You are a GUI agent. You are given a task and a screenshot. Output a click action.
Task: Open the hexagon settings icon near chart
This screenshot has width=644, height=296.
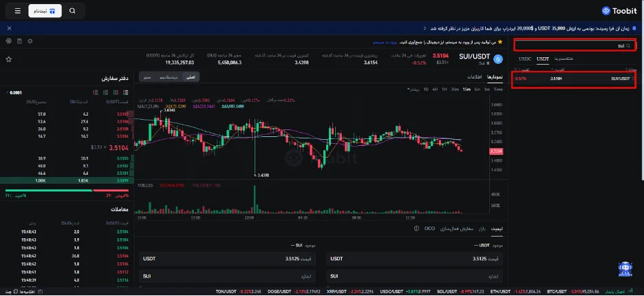pyautogui.click(x=9, y=41)
